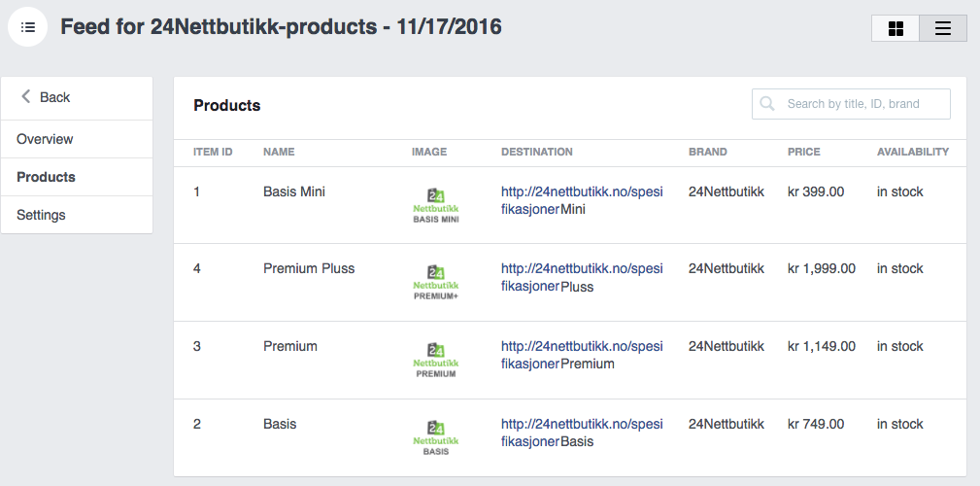Select the Premium product name
980x486 pixels.
click(290, 346)
